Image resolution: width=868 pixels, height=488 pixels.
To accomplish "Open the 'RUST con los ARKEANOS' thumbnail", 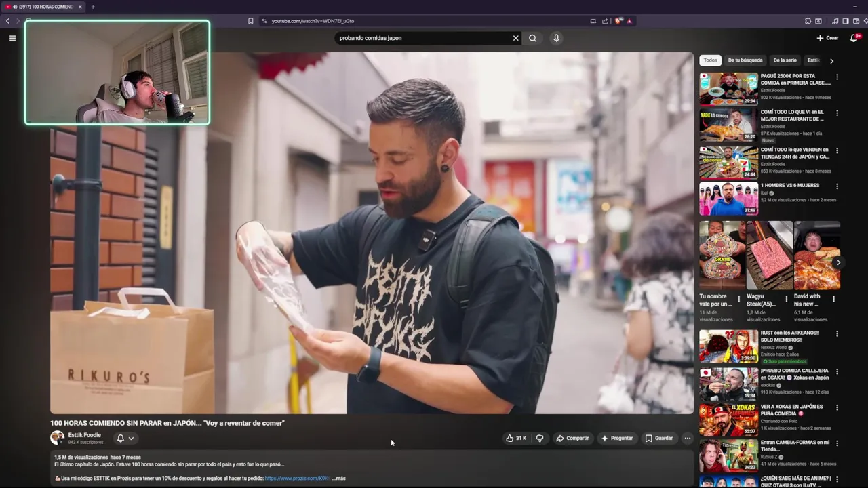I will 728,346.
